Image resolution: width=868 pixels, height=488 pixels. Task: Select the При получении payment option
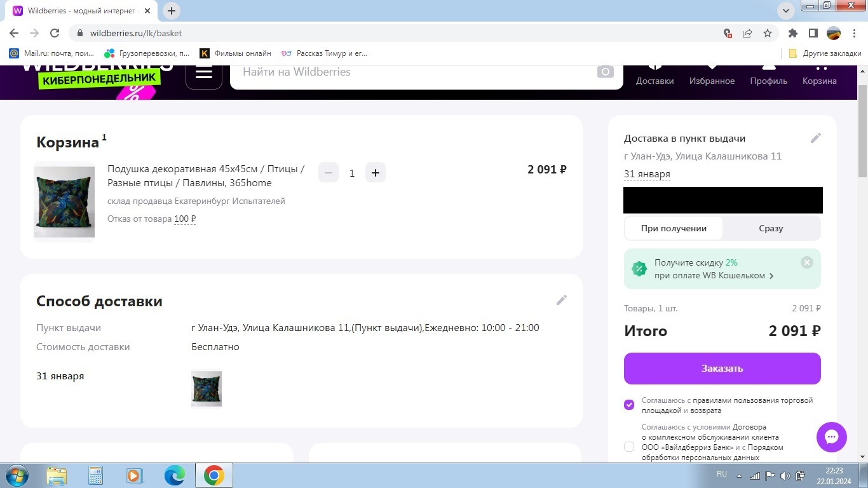click(x=674, y=228)
